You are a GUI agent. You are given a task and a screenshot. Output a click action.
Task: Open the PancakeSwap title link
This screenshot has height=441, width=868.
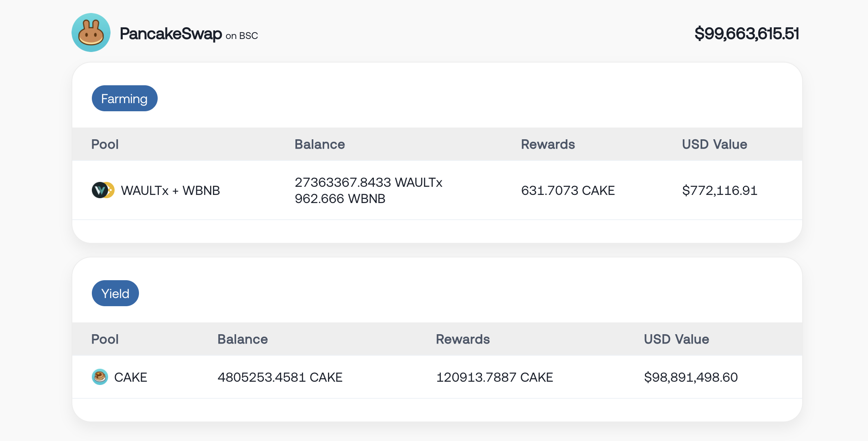[171, 33]
